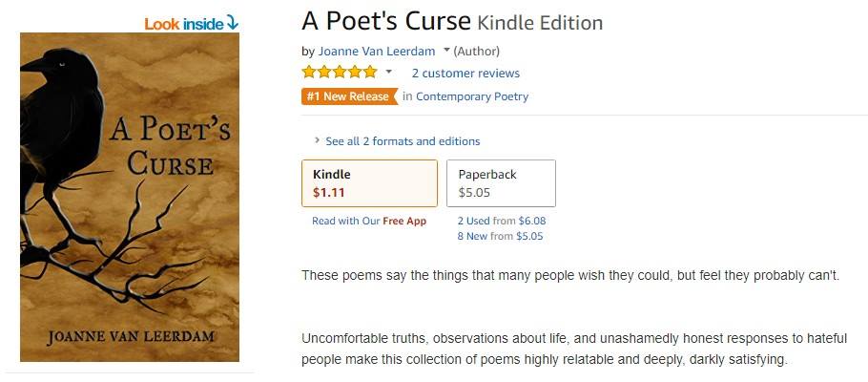Viewport: 868px width, 382px height.
Task: View the 2 customer reviews
Action: [465, 73]
